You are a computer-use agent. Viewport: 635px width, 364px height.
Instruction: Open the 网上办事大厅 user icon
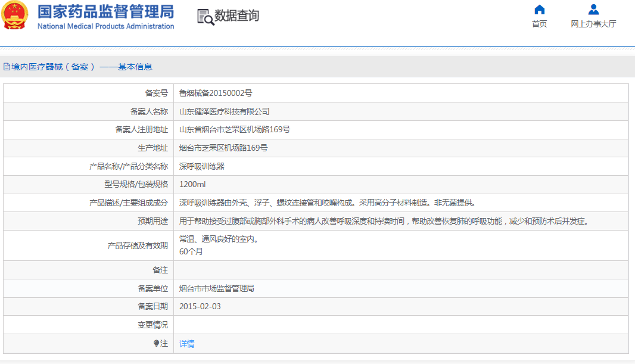[x=593, y=10]
